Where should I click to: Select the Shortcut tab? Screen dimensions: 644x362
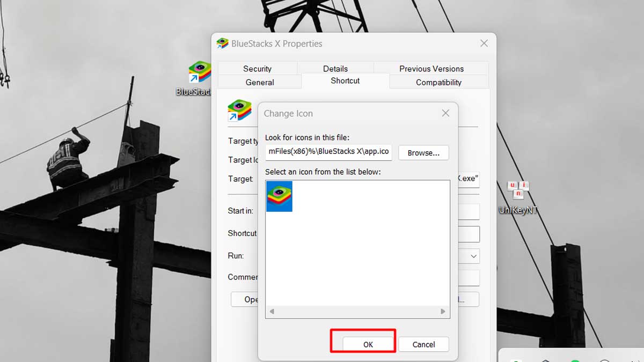[345, 80]
